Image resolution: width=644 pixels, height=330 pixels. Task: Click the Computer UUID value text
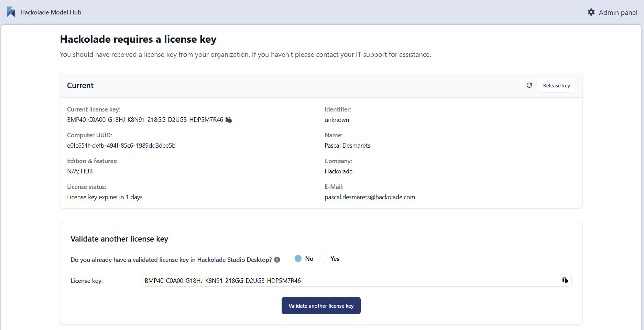point(121,146)
